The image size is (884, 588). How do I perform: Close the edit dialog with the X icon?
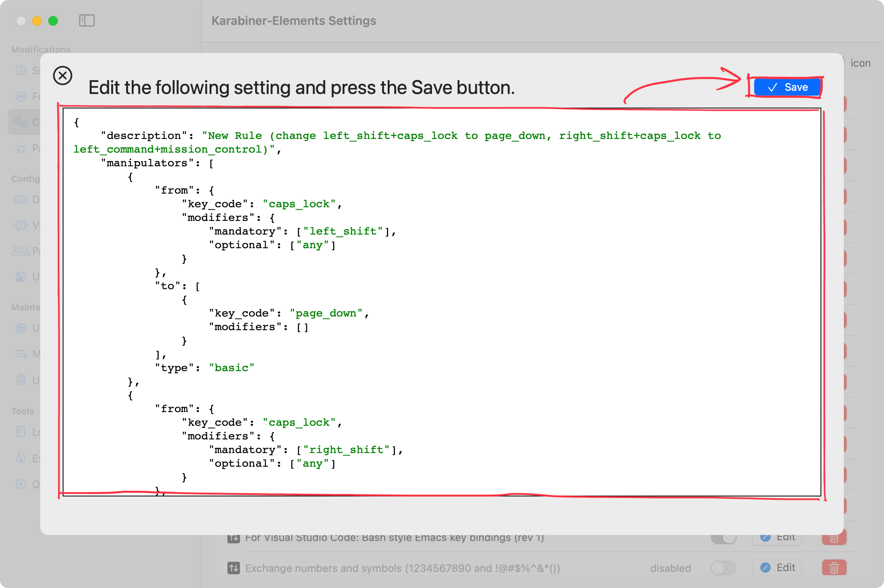click(x=63, y=76)
